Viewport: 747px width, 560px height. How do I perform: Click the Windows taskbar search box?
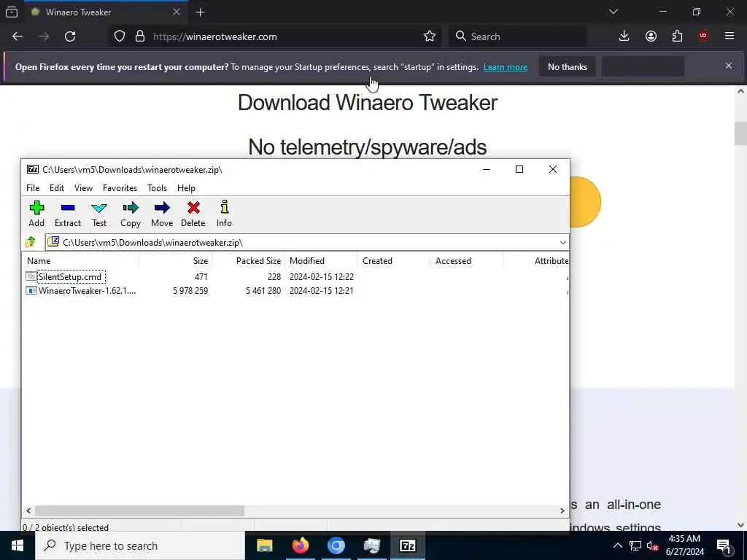(139, 545)
